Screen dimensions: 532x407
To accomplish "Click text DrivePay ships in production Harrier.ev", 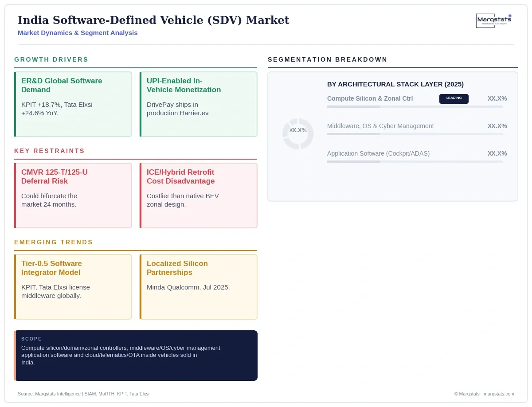I will (178, 109).
